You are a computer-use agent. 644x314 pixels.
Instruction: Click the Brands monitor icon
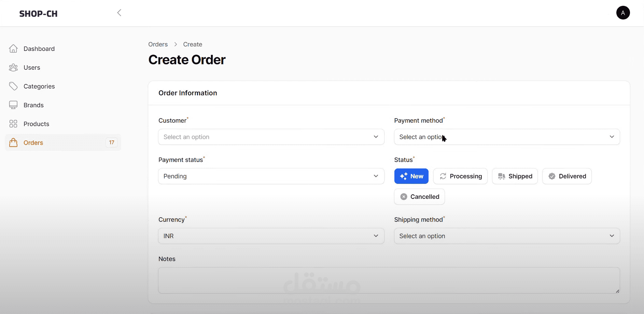click(x=13, y=105)
